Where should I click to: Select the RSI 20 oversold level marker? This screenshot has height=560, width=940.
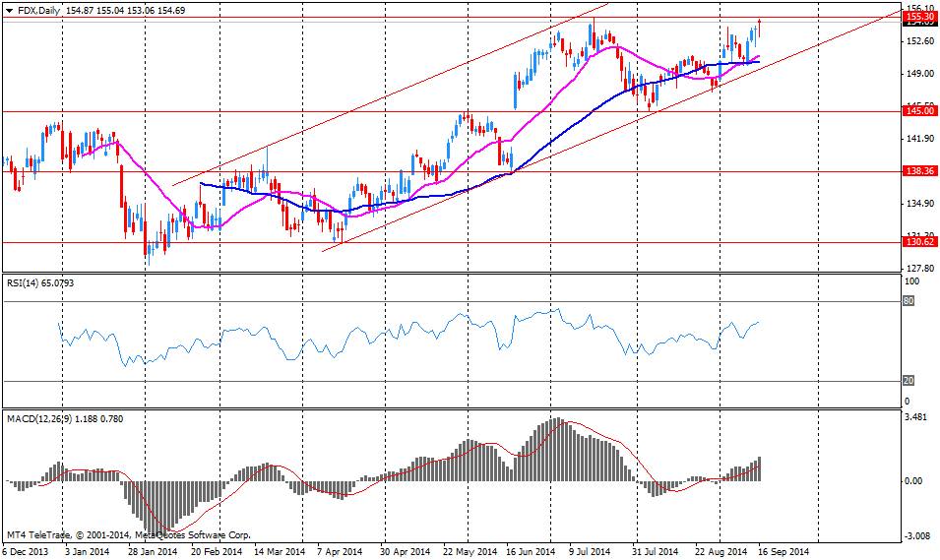tap(909, 381)
